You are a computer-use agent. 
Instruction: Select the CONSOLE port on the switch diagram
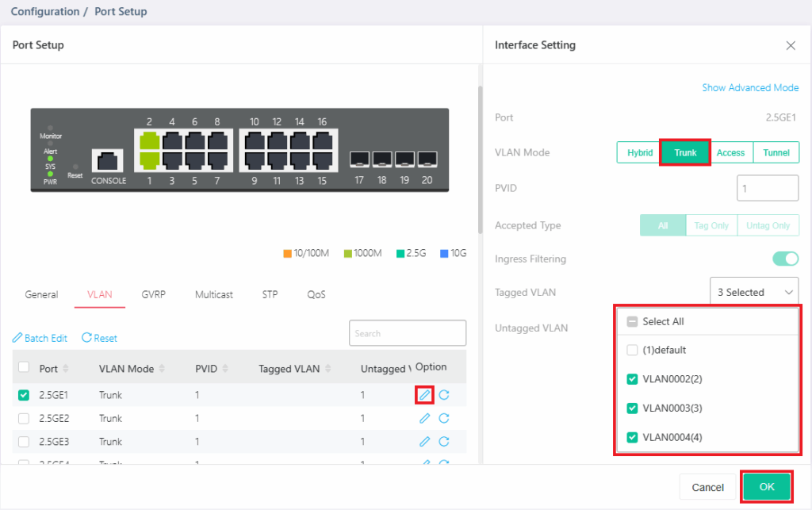(108, 162)
